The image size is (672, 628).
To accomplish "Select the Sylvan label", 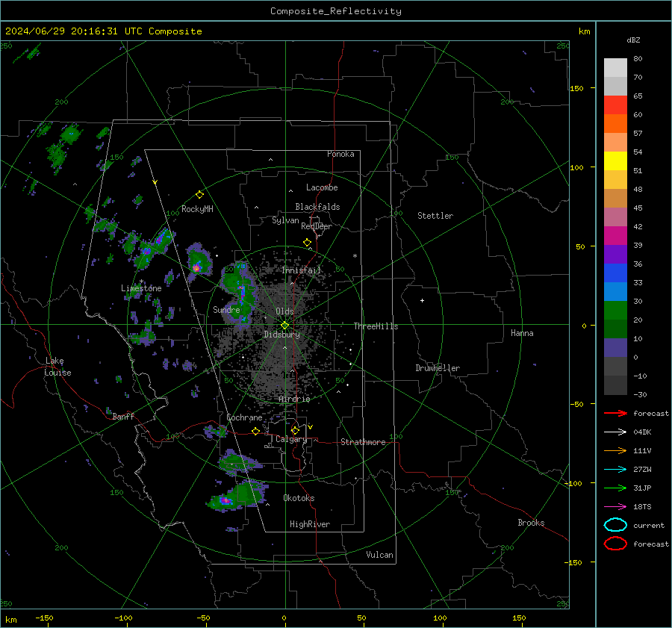I will pyautogui.click(x=285, y=220).
